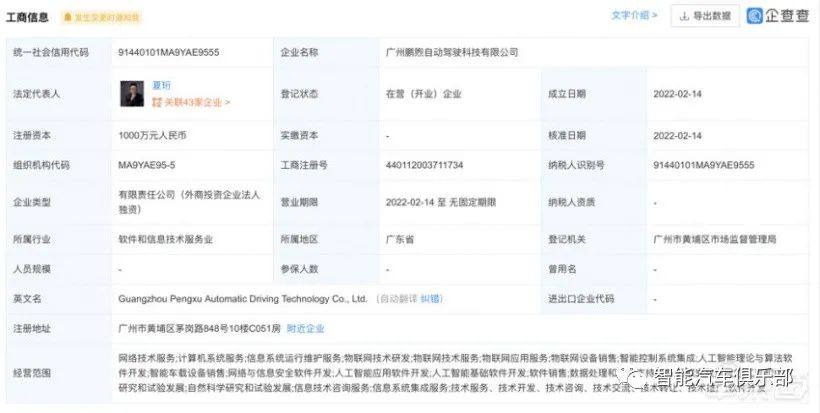Screen dimensions: 820x413
Task: Click the 导出数据 button
Action: [x=705, y=16]
